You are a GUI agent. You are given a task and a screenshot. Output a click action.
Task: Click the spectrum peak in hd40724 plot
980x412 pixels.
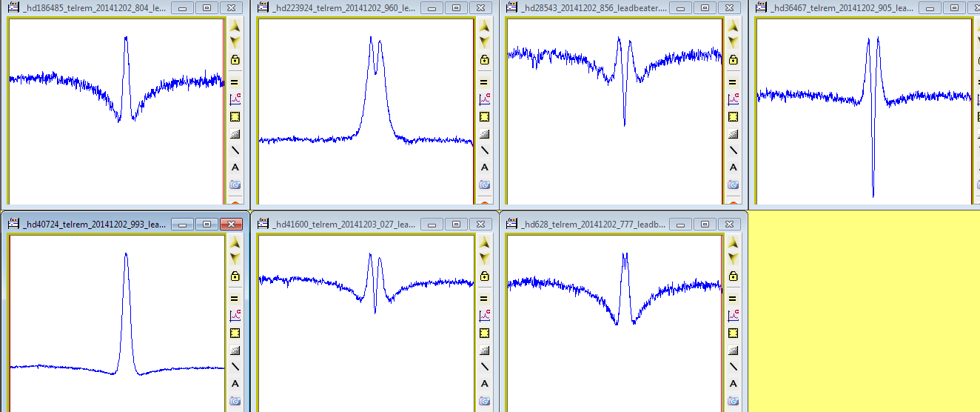pos(126,254)
